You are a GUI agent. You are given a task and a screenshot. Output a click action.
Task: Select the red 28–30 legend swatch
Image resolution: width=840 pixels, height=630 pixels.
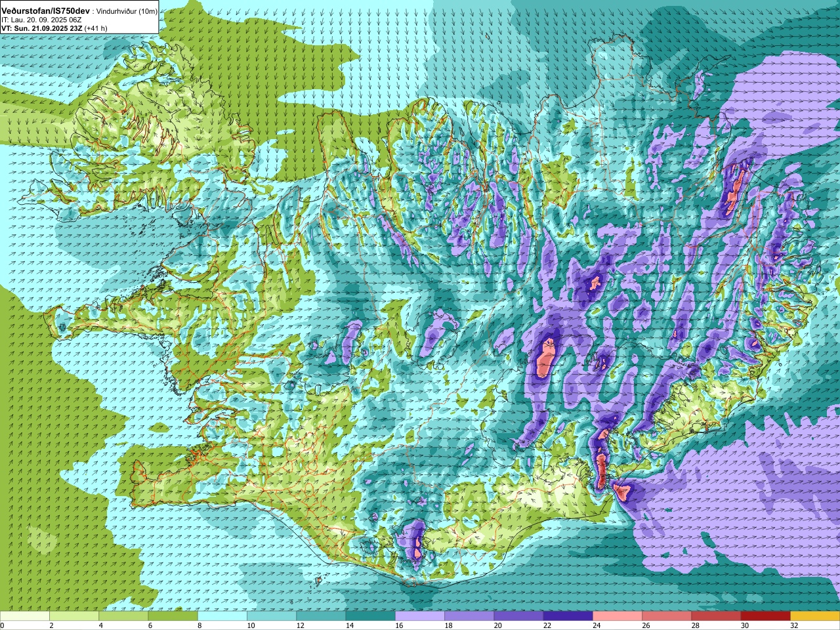[x=716, y=616]
